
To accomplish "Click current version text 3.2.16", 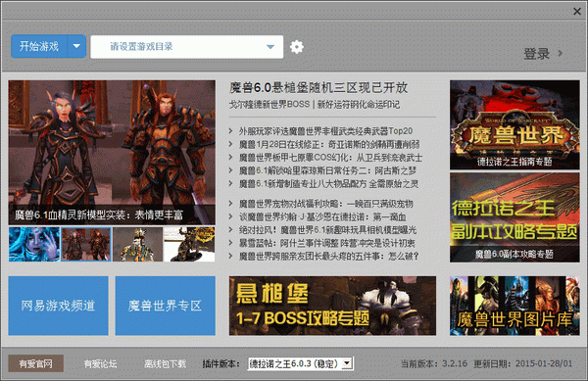I will pyautogui.click(x=455, y=363).
